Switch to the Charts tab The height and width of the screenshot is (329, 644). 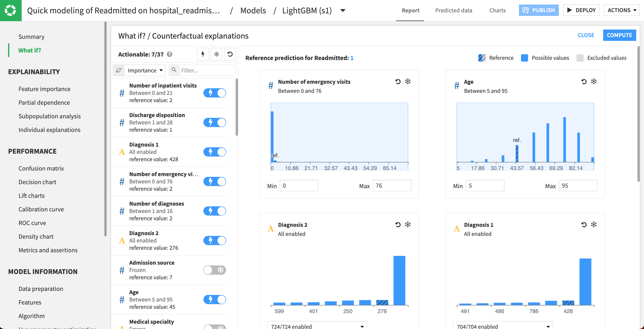[497, 10]
